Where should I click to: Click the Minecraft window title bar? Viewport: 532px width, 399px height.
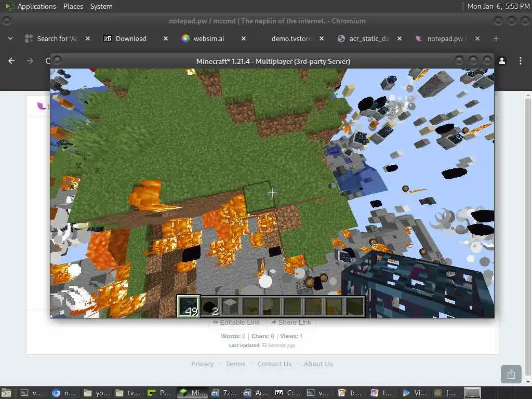click(272, 61)
